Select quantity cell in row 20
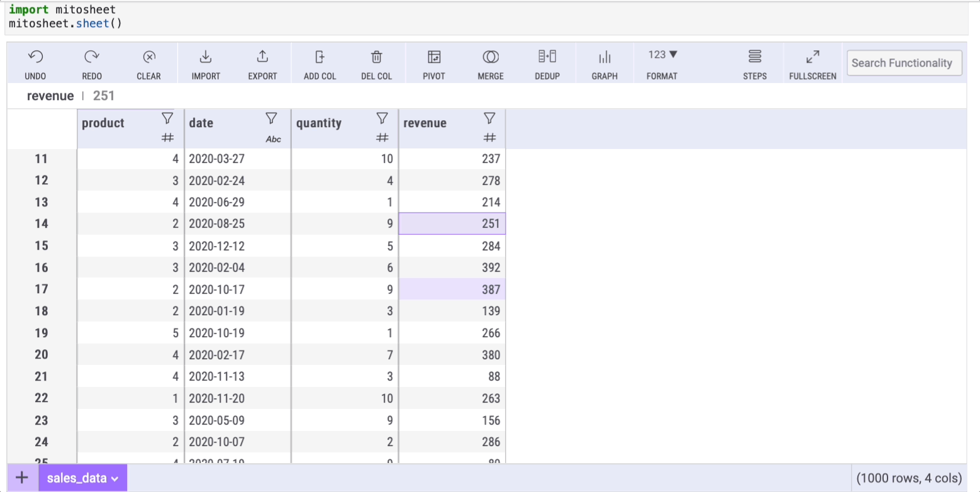Viewport: 980px width, 492px height. [x=345, y=355]
